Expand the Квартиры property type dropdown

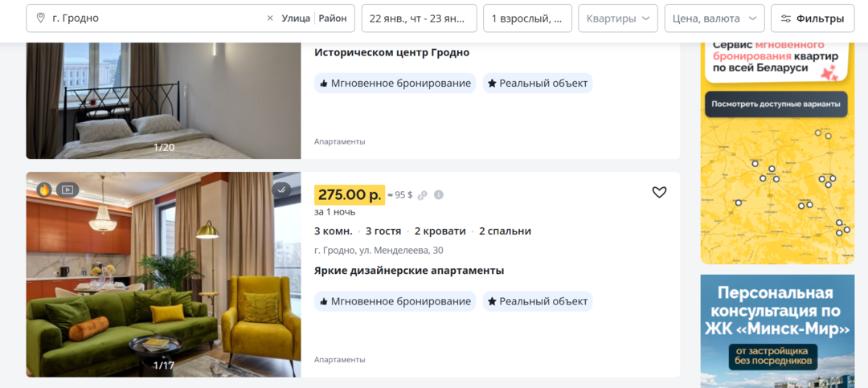(618, 18)
